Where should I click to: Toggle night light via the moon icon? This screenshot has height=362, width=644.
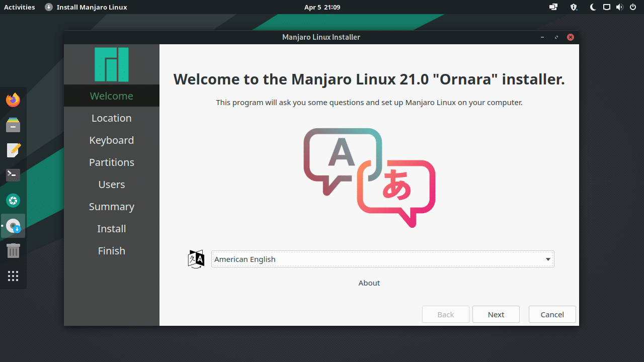coord(593,7)
